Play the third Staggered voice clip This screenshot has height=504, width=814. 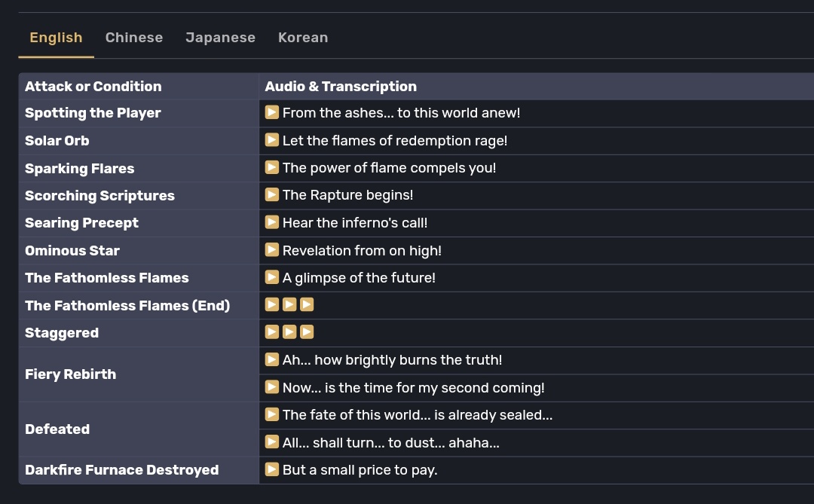(x=307, y=331)
